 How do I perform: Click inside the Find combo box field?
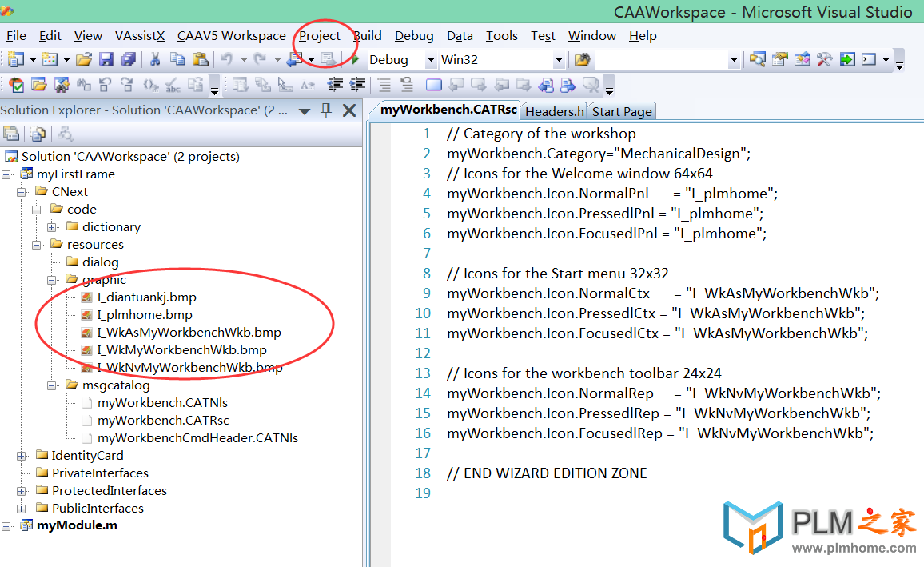660,59
